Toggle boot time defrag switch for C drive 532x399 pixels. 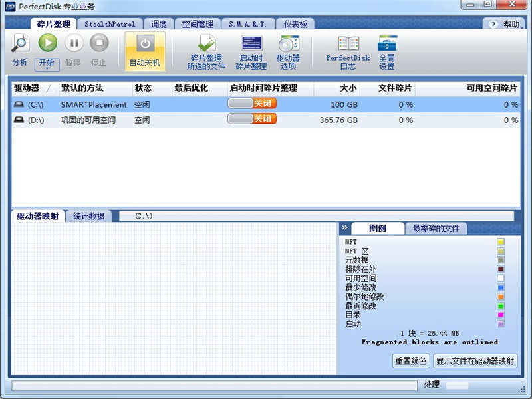pos(252,104)
